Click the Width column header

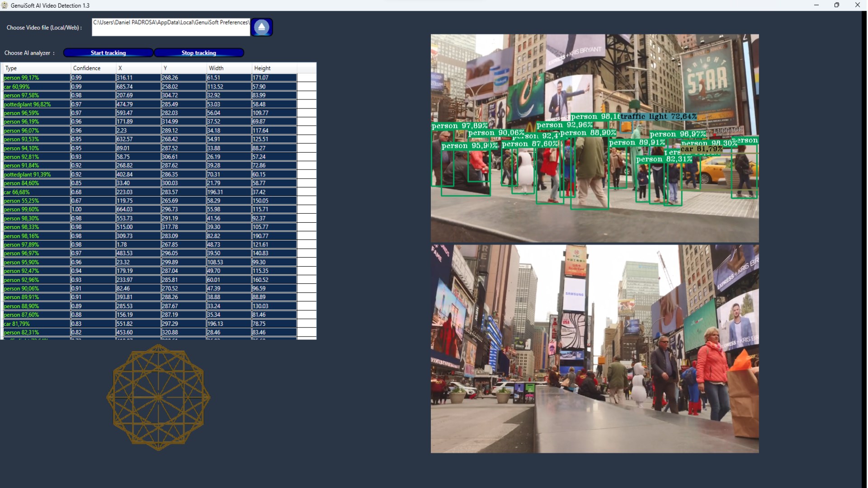point(228,68)
